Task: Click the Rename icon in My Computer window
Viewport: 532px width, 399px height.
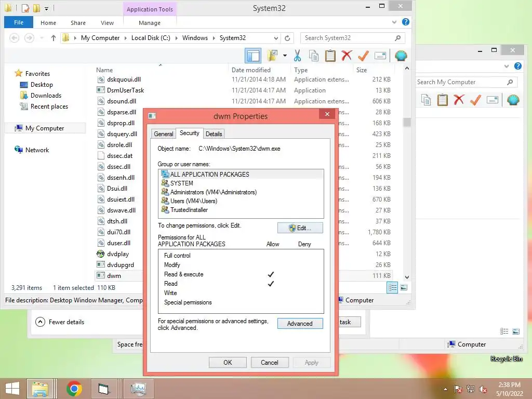Action: point(493,100)
